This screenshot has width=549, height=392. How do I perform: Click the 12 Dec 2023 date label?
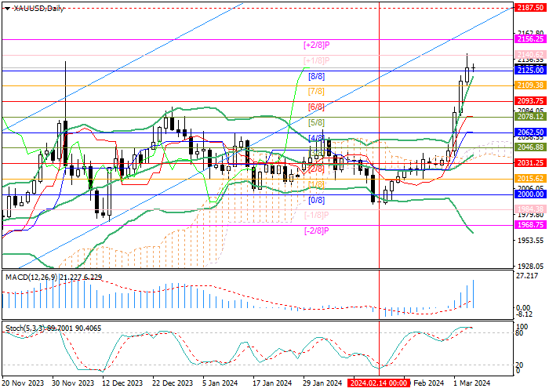pyautogui.click(x=122, y=383)
